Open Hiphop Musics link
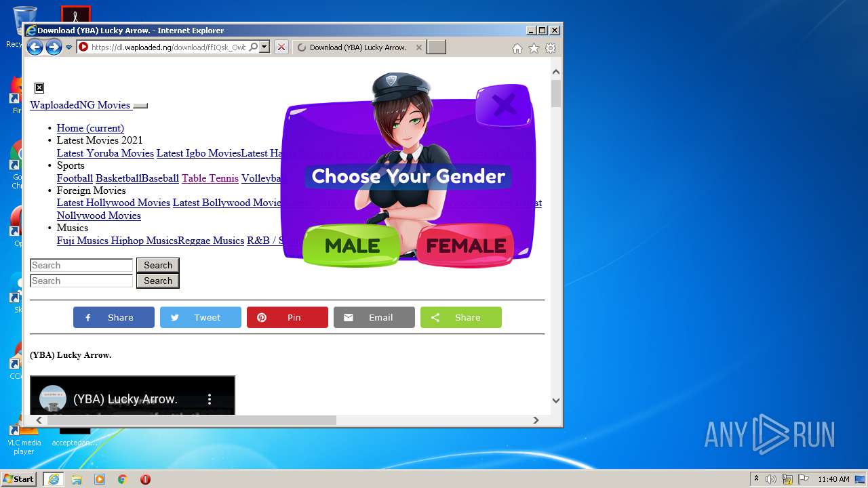Viewport: 868px width, 488px height. pyautogui.click(x=144, y=241)
